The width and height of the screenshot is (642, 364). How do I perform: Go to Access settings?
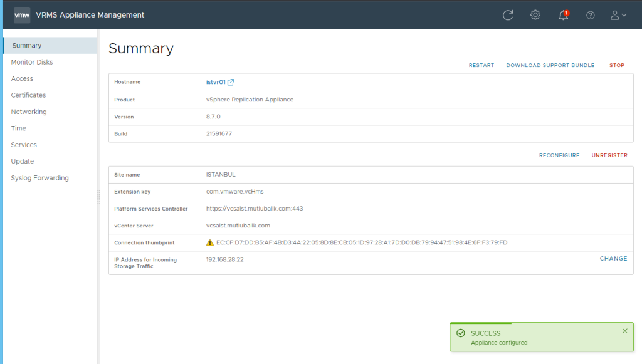(22, 78)
